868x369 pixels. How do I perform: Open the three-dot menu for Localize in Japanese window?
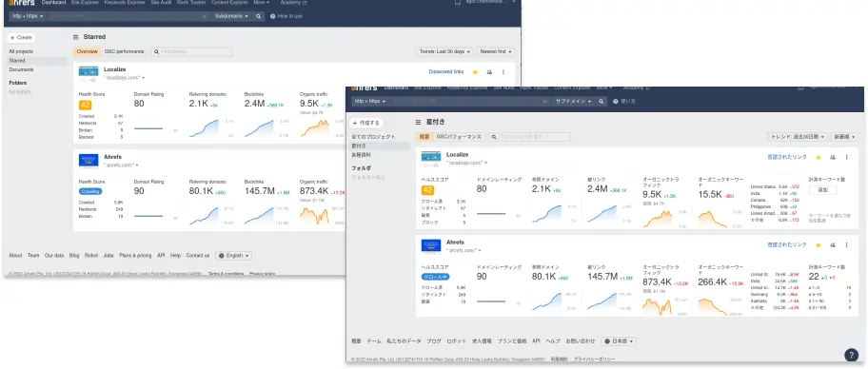pyautogui.click(x=846, y=158)
